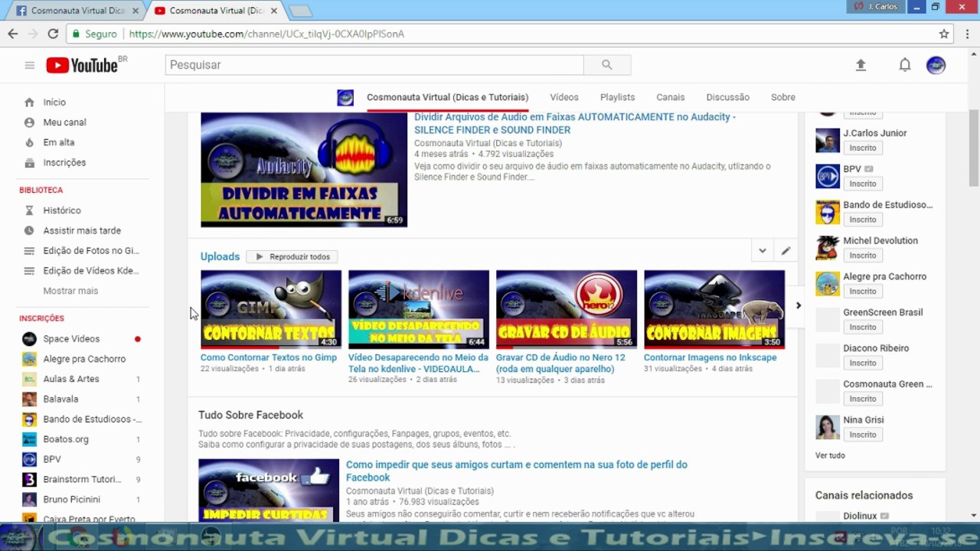This screenshot has width=980, height=551.
Task: Open the YouTube hamburger guide menu
Action: click(x=30, y=65)
